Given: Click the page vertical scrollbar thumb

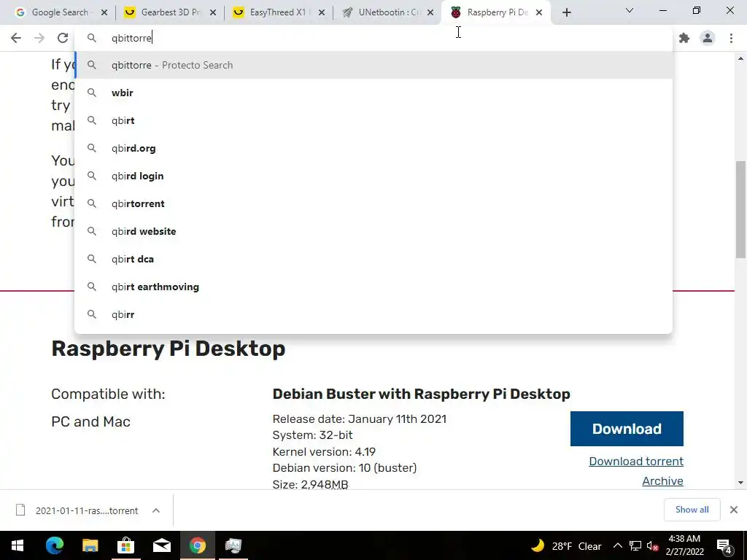Looking at the screenshot, I should pyautogui.click(x=740, y=209).
